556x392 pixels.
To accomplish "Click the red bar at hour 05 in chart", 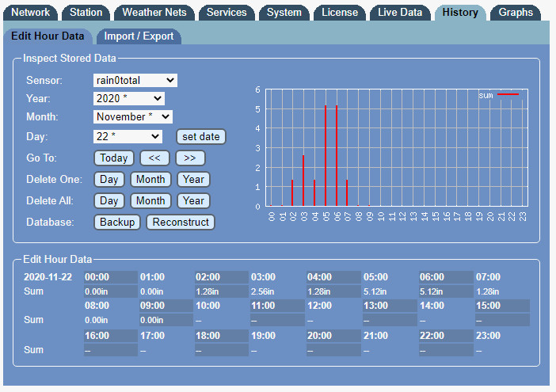I will tap(326, 155).
